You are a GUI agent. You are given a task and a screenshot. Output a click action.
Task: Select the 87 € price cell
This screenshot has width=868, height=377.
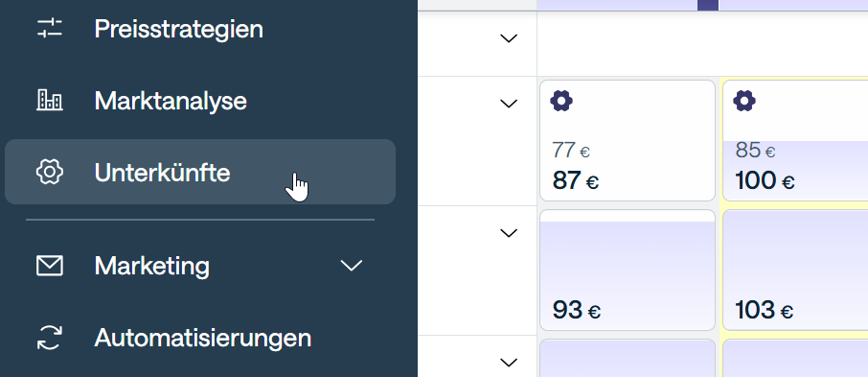[x=628, y=141]
